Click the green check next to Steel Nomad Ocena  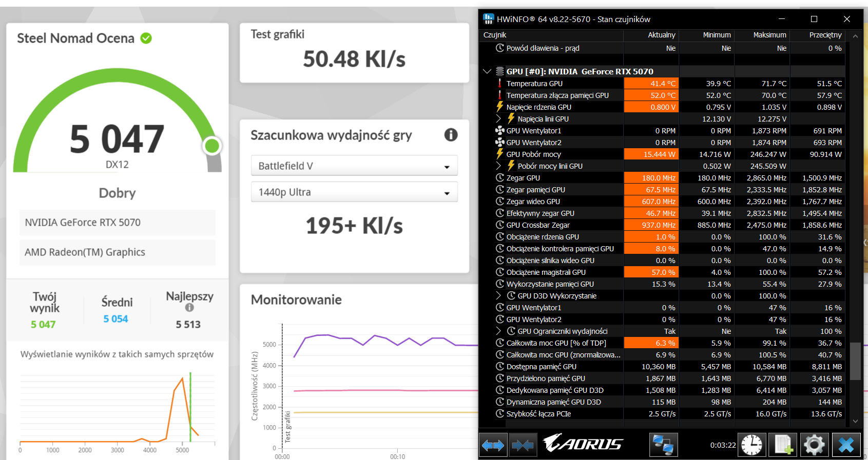point(146,38)
